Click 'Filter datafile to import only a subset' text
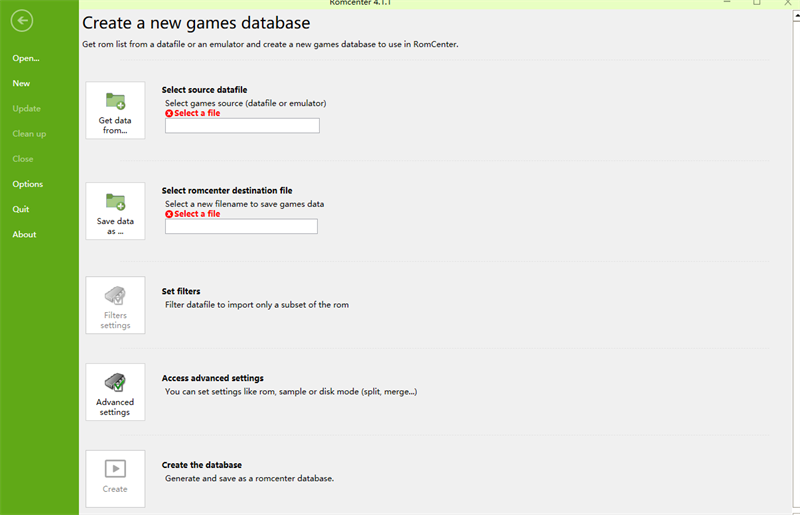This screenshot has width=800, height=515. pyautogui.click(x=257, y=305)
